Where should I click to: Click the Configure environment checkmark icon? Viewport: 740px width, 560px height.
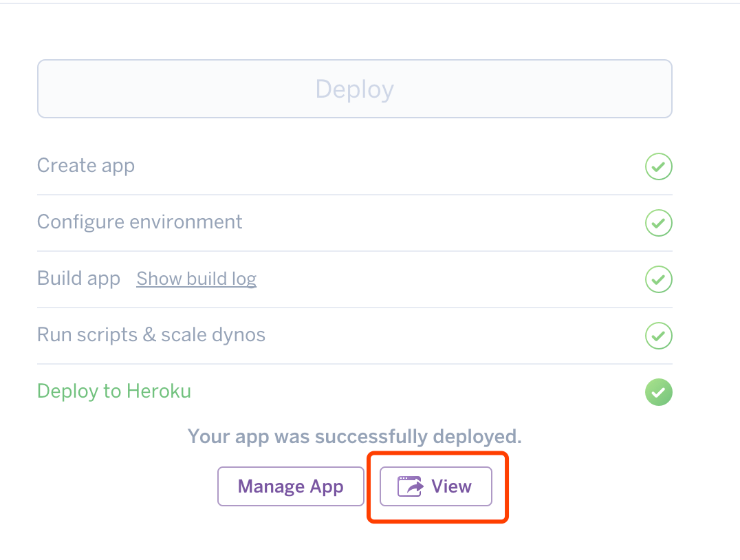[658, 223]
